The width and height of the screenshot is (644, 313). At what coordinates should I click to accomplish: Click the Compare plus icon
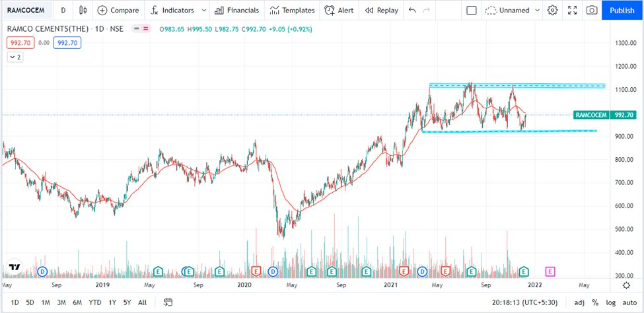[102, 11]
